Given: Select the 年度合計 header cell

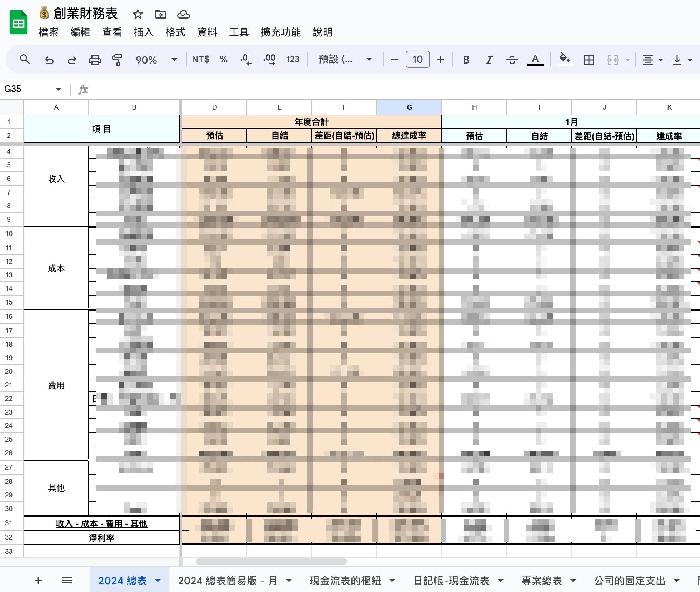Looking at the screenshot, I should [311, 122].
